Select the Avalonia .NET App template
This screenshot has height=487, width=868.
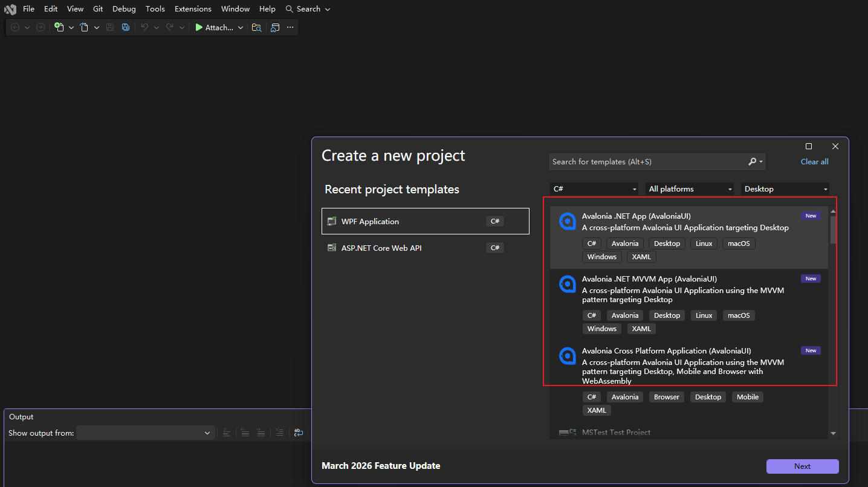pos(689,237)
